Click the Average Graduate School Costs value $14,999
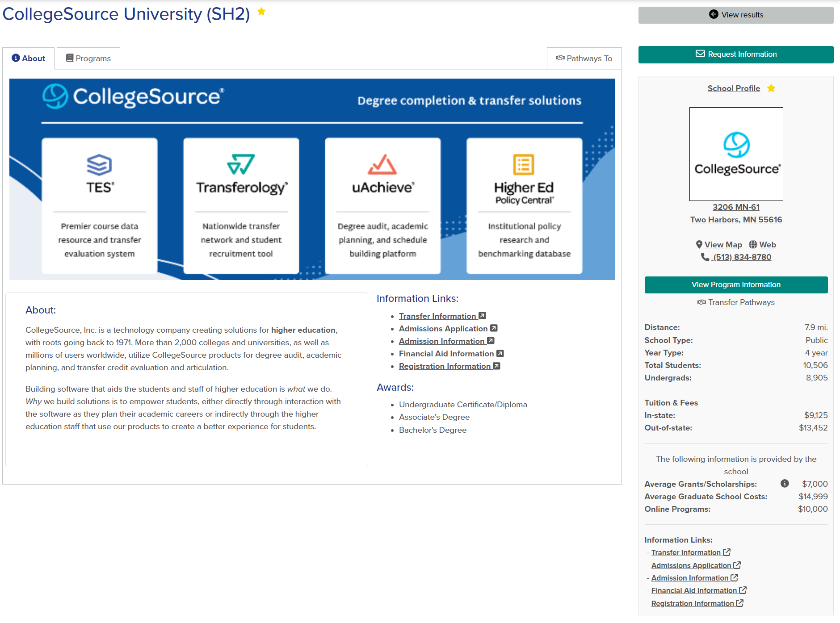 813,497
